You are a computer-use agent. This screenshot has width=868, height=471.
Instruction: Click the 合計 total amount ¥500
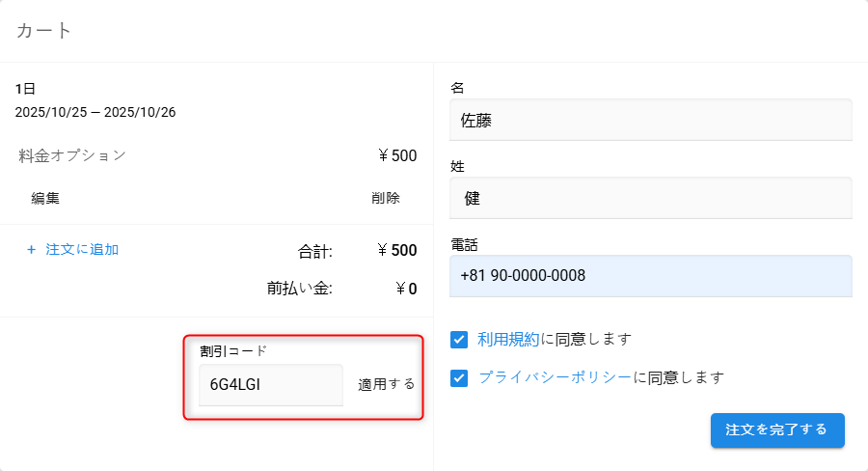point(397,251)
